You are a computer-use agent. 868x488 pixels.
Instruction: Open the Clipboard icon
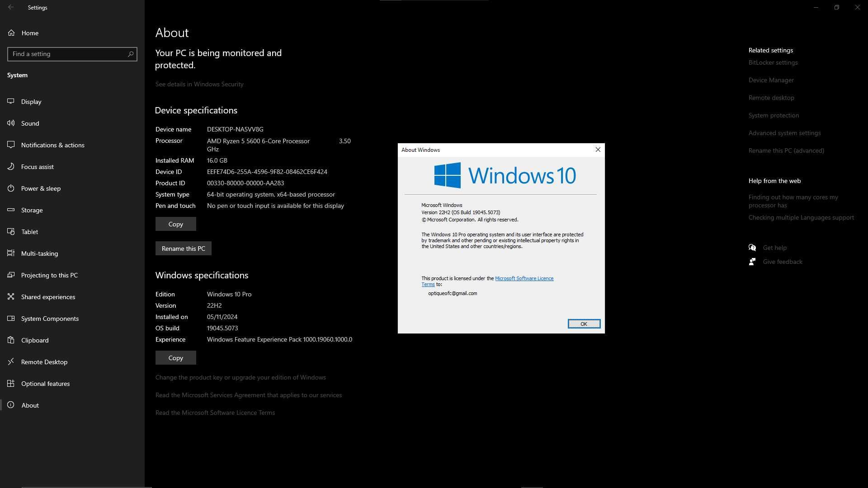pyautogui.click(x=11, y=340)
